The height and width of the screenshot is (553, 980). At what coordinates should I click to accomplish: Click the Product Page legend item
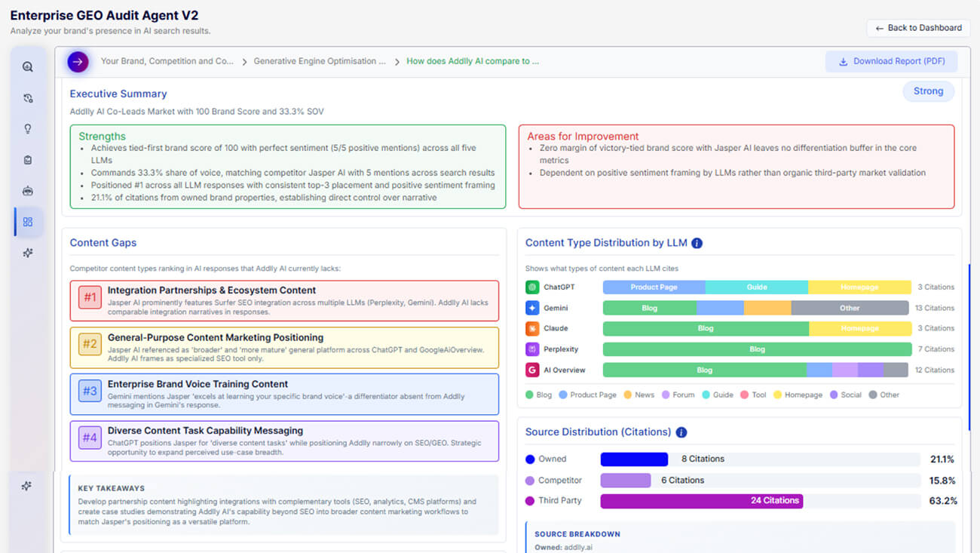(588, 395)
